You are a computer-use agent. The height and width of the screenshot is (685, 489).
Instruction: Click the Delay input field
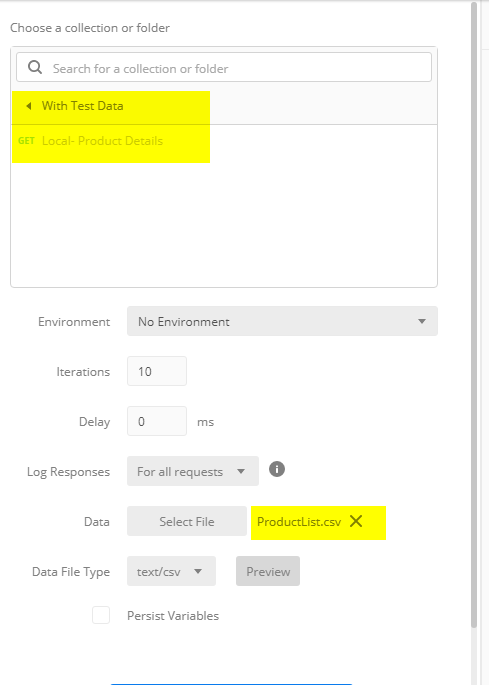(x=157, y=422)
